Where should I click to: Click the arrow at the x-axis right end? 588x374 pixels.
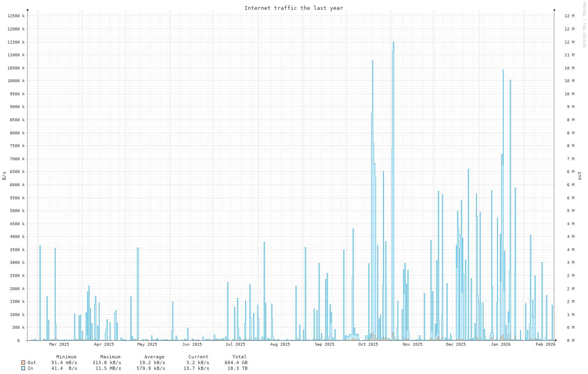pyautogui.click(x=555, y=340)
